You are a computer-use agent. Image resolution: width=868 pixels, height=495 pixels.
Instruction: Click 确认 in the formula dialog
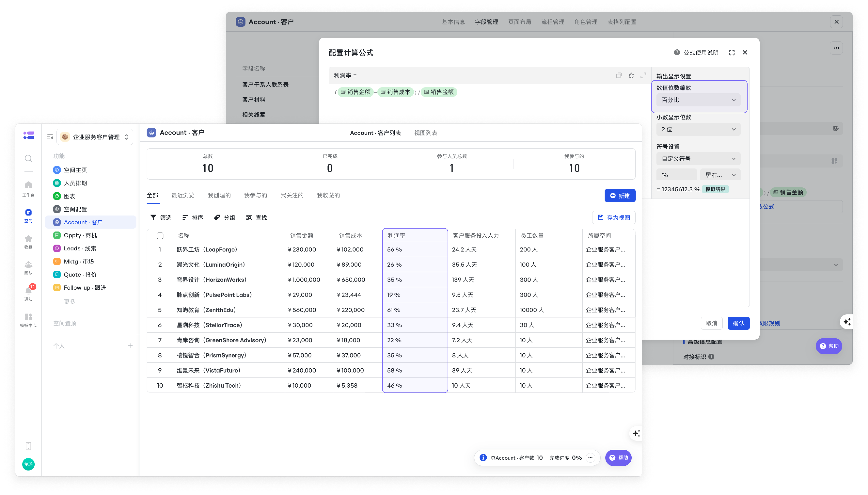(739, 323)
